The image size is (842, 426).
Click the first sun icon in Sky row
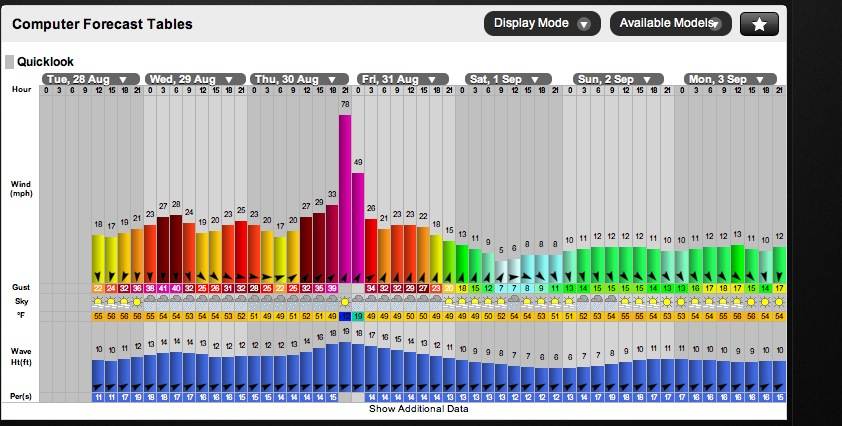tap(98, 301)
